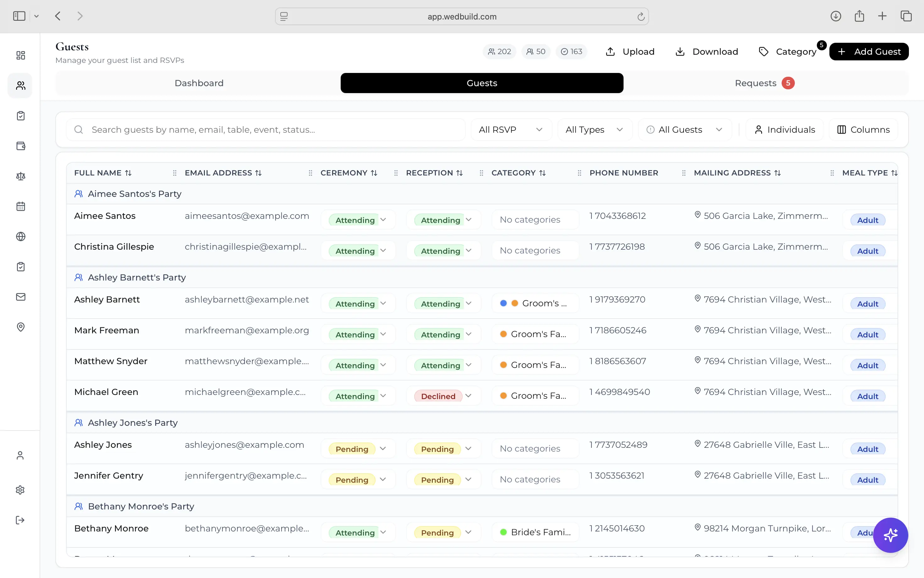The width and height of the screenshot is (924, 578).
Task: Sort by Email Address column arrows
Action: point(259,173)
